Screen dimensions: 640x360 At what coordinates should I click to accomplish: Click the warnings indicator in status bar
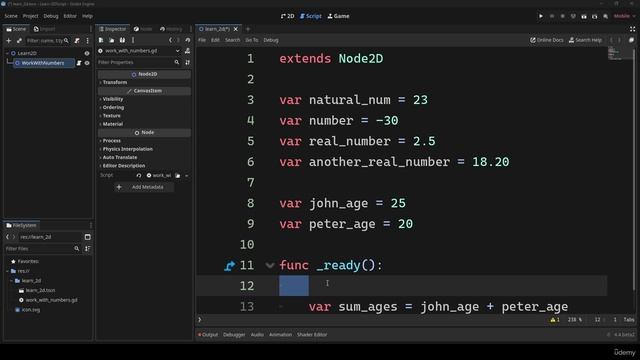click(x=555, y=320)
